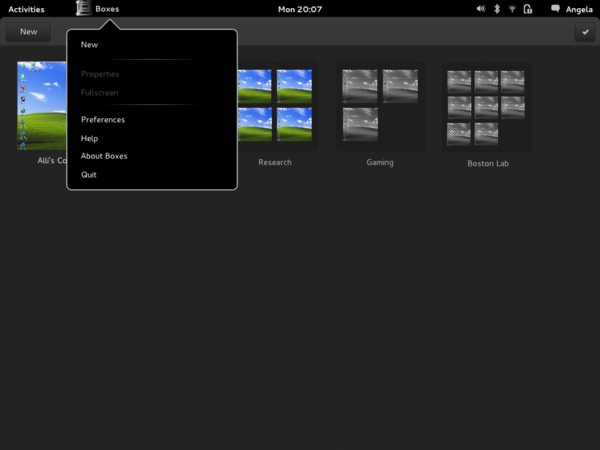Click the New toolbar button
Screen dimensions: 600x450
28,32
